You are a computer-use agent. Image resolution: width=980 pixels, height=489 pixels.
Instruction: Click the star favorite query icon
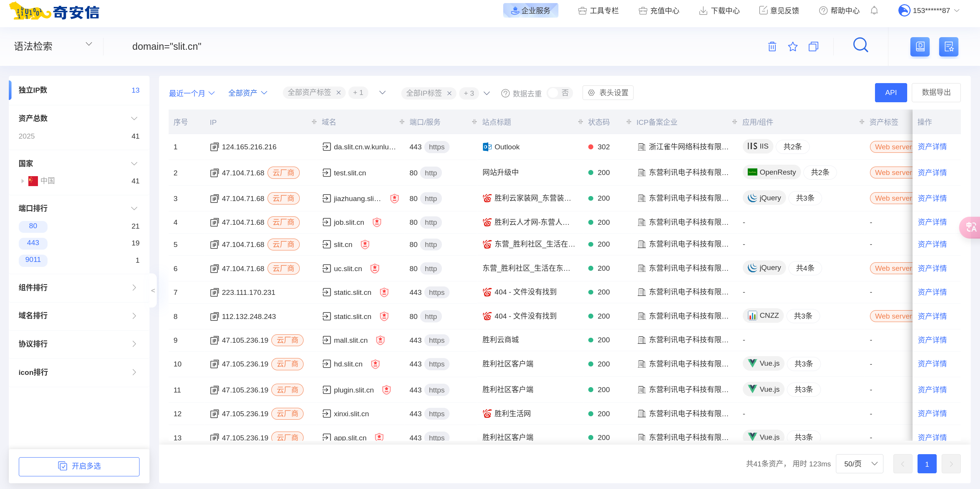793,47
